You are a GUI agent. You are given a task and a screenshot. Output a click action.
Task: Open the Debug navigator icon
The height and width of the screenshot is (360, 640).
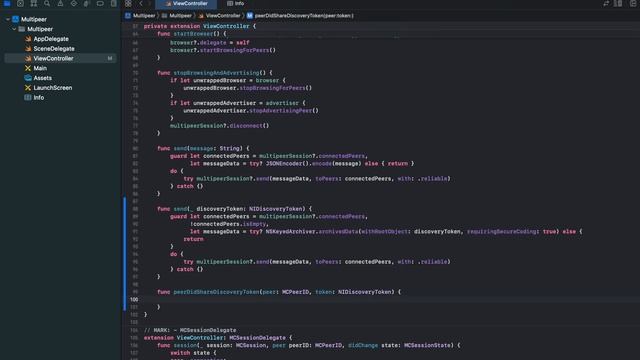point(87,3)
